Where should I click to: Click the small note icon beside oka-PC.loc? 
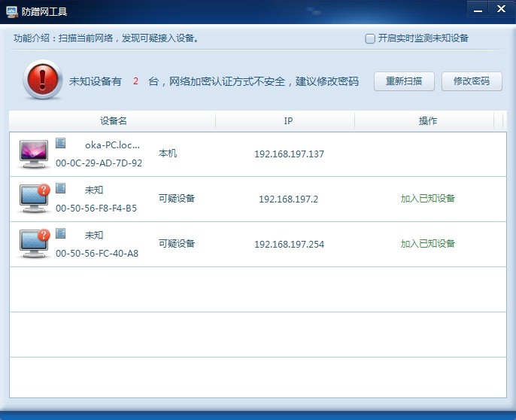pos(61,143)
